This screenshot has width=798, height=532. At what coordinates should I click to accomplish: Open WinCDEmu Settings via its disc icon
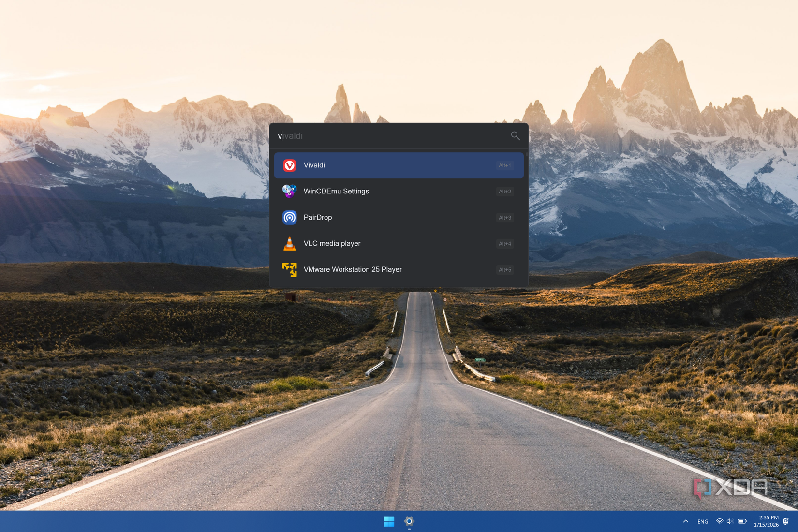click(289, 191)
